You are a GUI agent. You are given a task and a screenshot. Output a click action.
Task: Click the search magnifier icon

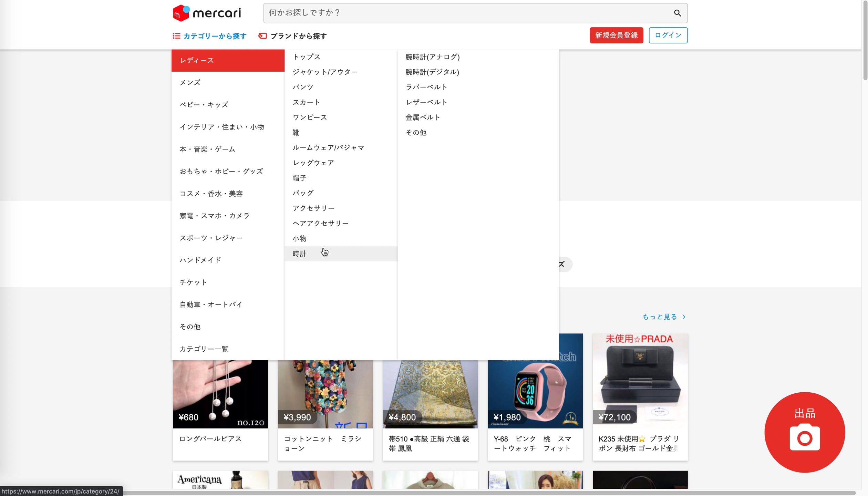point(677,13)
